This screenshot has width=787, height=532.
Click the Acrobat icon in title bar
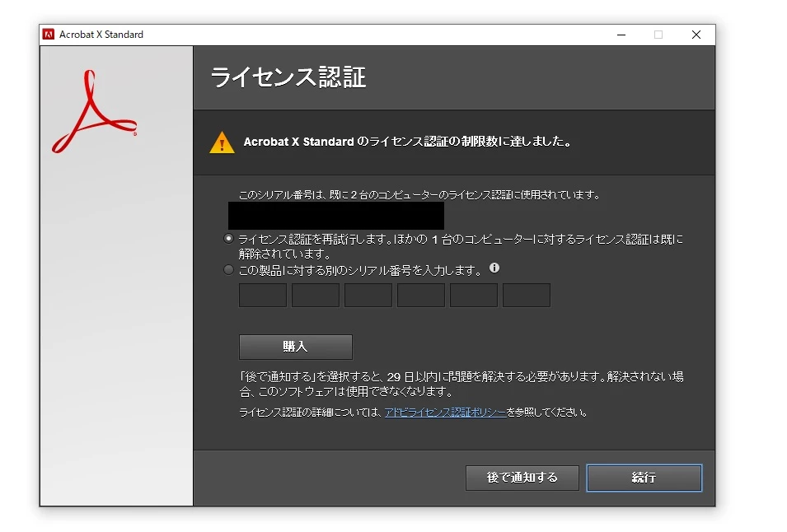tap(49, 34)
